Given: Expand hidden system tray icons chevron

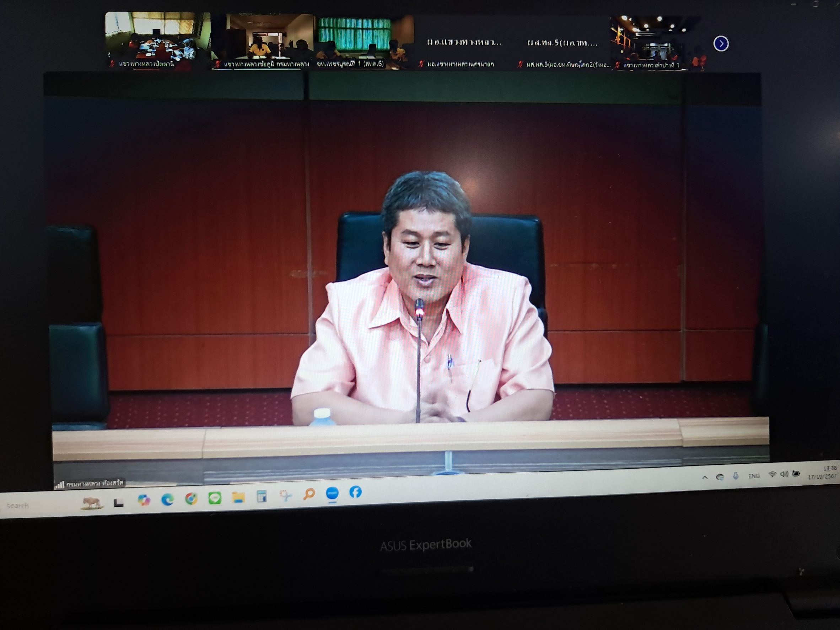Looking at the screenshot, I should pos(705,477).
